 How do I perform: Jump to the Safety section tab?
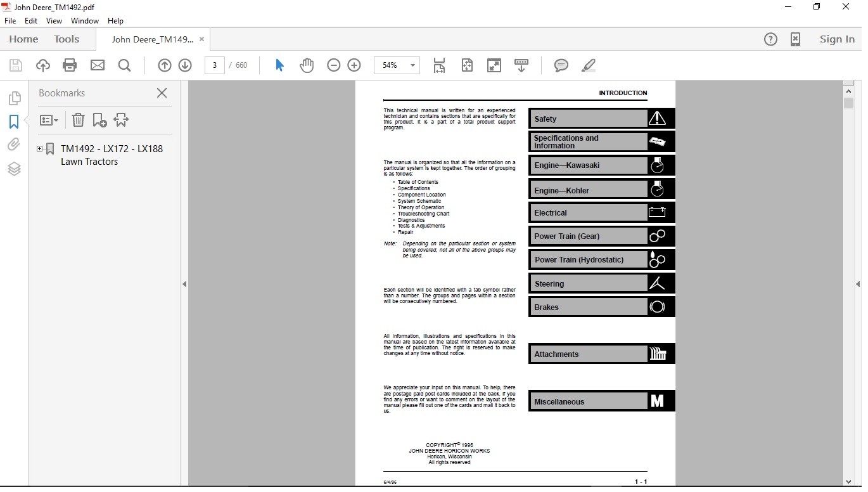coord(601,119)
